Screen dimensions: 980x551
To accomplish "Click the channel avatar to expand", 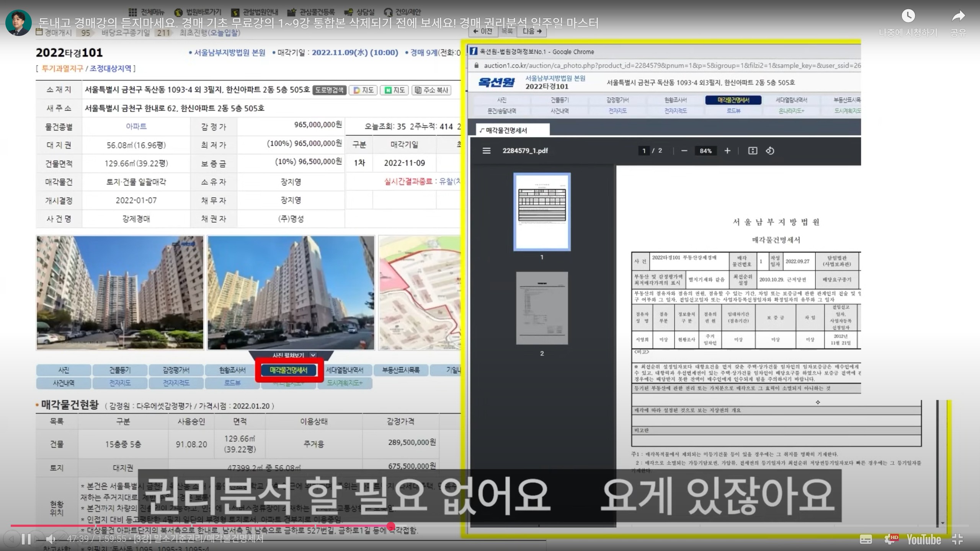I will tap(18, 23).
